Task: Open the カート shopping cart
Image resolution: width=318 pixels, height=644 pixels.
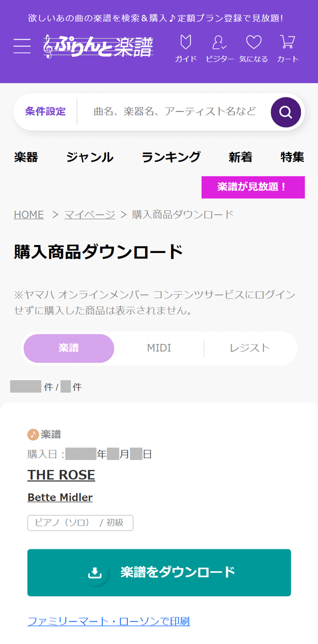Action: [288, 49]
